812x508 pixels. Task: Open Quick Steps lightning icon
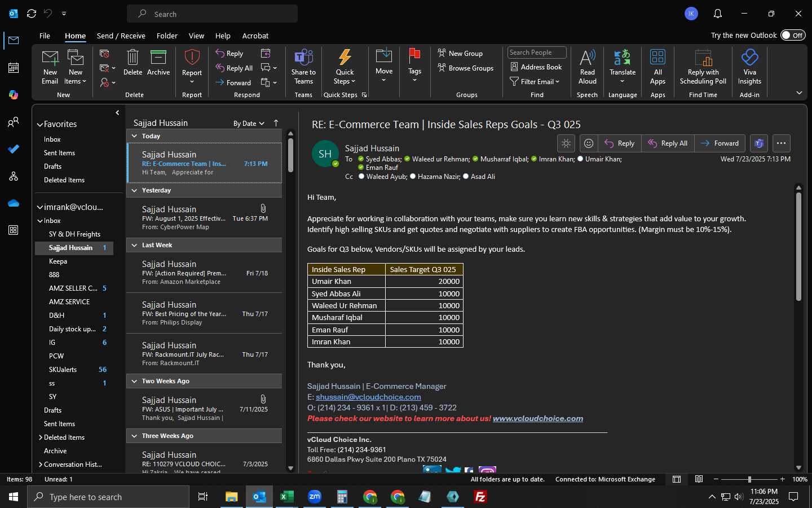tap(345, 58)
